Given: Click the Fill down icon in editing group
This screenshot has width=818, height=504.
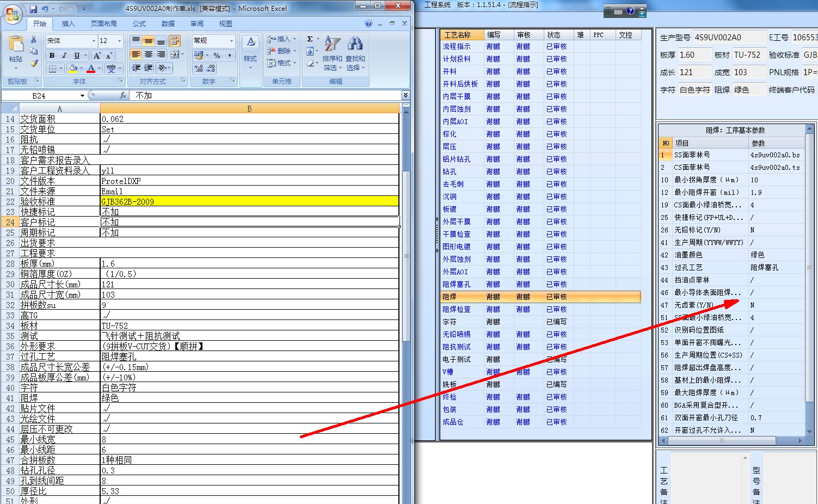Looking at the screenshot, I should point(310,52).
